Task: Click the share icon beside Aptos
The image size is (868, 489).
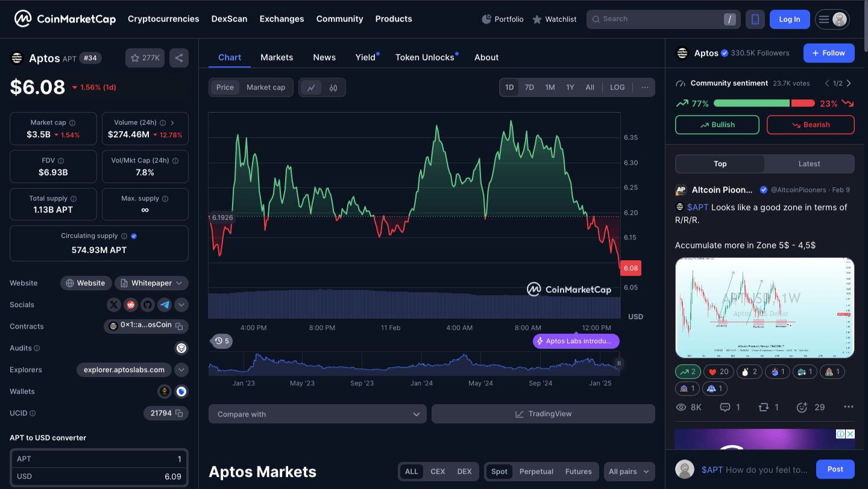Action: click(179, 58)
